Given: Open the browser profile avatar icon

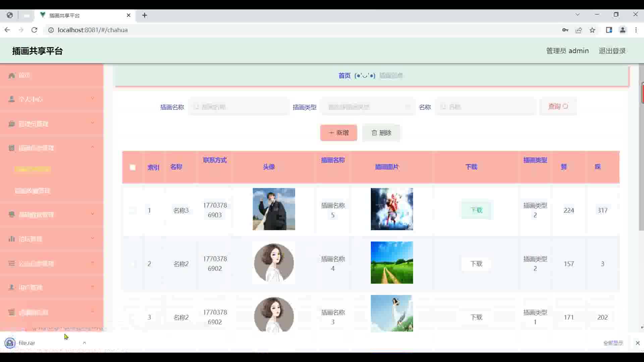Looking at the screenshot, I should (623, 30).
